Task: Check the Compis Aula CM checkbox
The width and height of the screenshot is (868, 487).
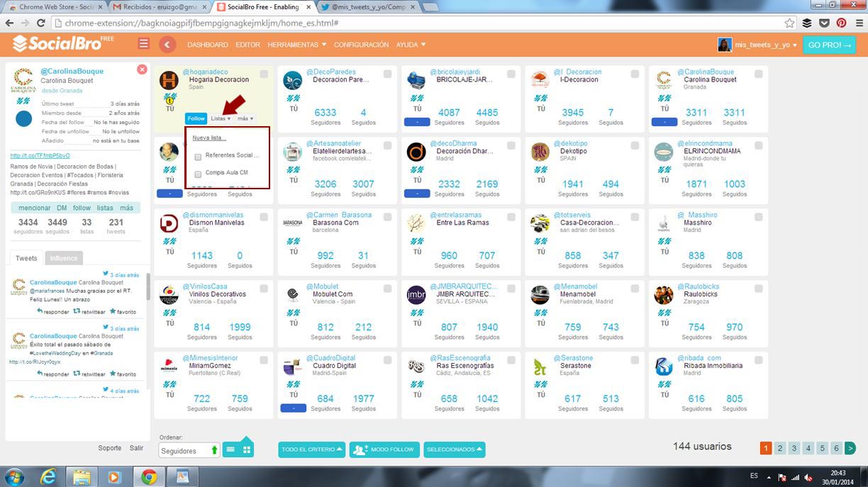Action: [198, 174]
